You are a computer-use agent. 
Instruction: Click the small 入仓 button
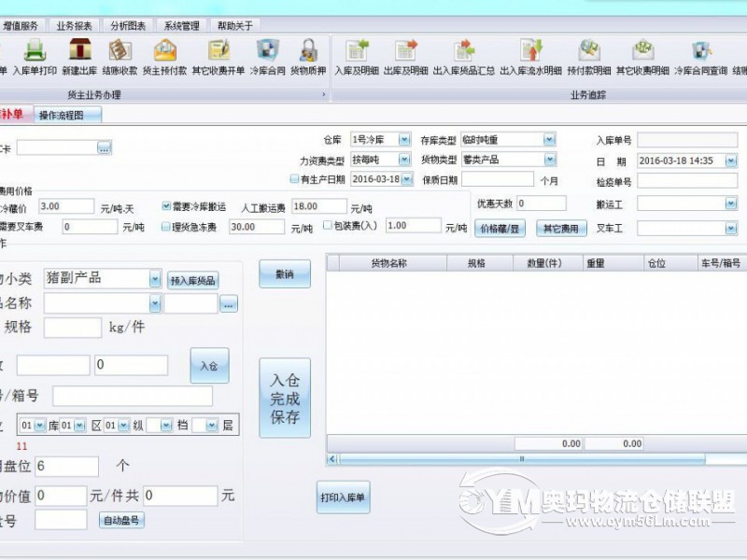pyautogui.click(x=209, y=366)
